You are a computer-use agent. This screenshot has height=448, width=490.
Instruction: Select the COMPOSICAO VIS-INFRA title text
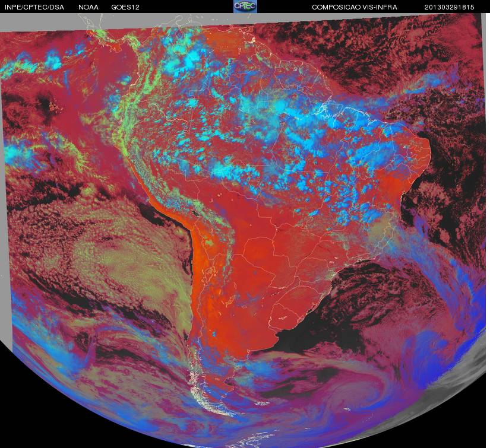pos(355,7)
